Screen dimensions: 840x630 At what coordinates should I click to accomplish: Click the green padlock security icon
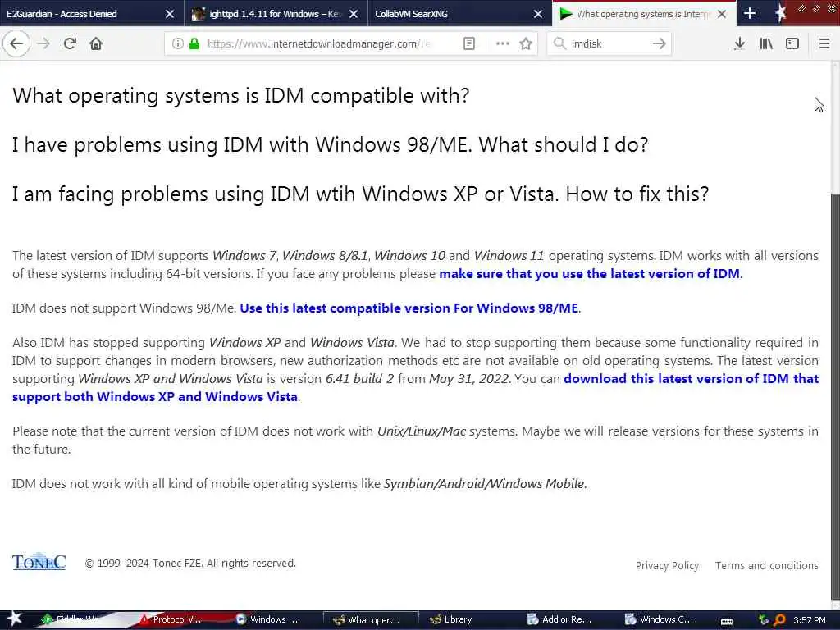tap(194, 43)
